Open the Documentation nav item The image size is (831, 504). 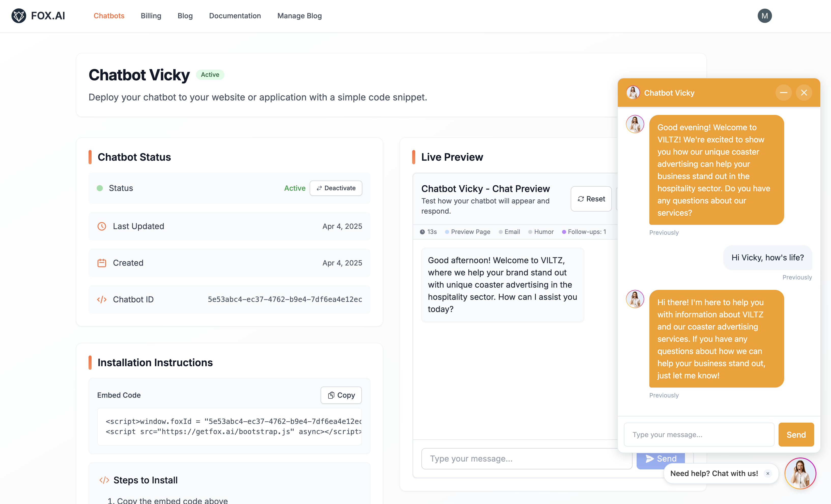tap(235, 16)
